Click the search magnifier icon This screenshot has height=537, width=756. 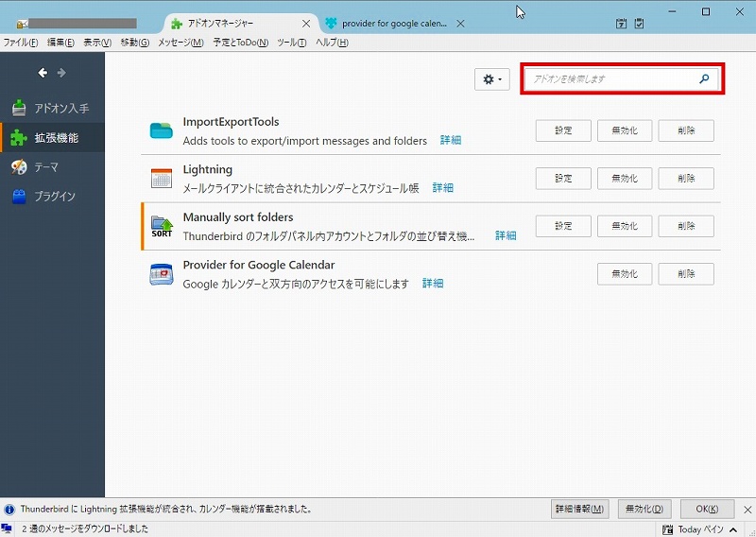[704, 79]
